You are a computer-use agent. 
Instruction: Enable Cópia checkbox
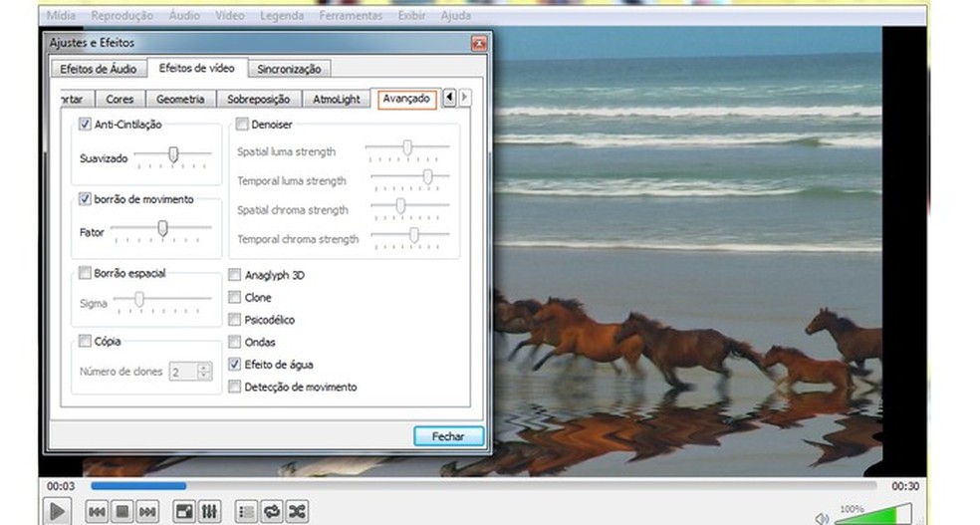tap(85, 341)
